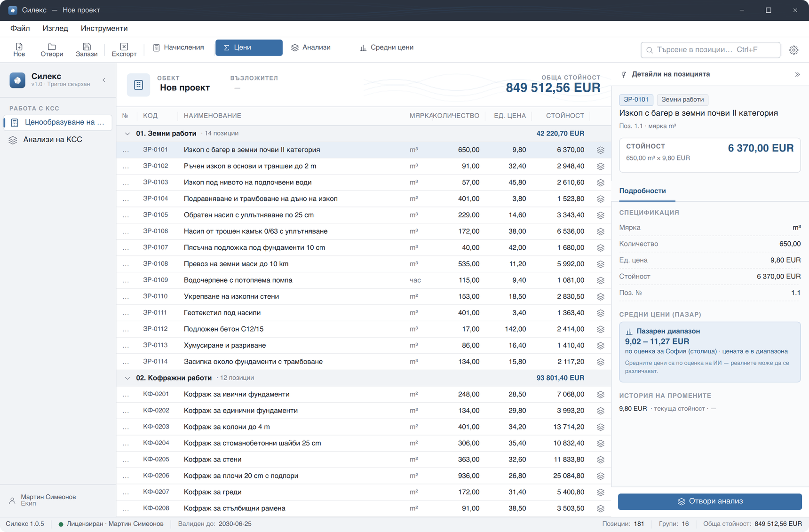
Task: Click the project document icon beside Нов проект
Action: 138,85
